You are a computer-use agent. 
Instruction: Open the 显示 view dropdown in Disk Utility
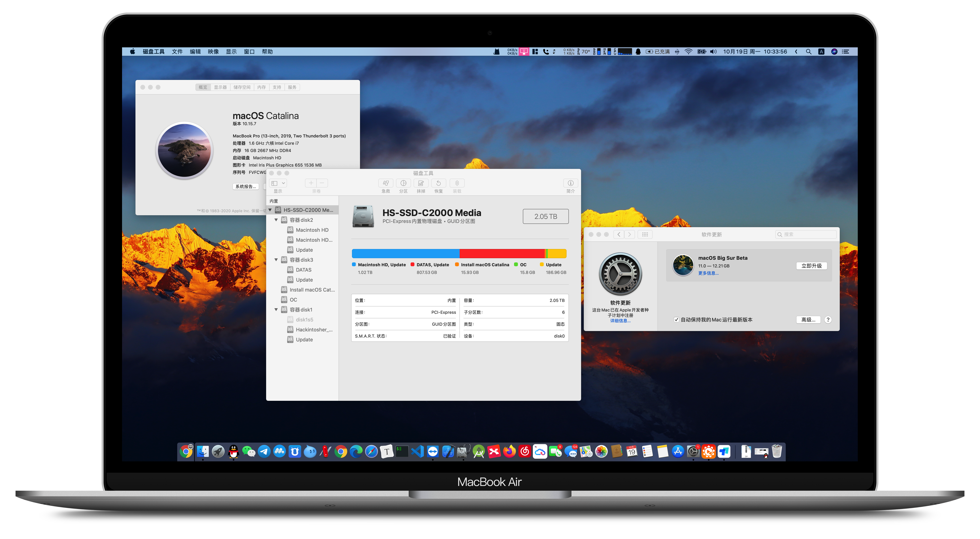278,183
